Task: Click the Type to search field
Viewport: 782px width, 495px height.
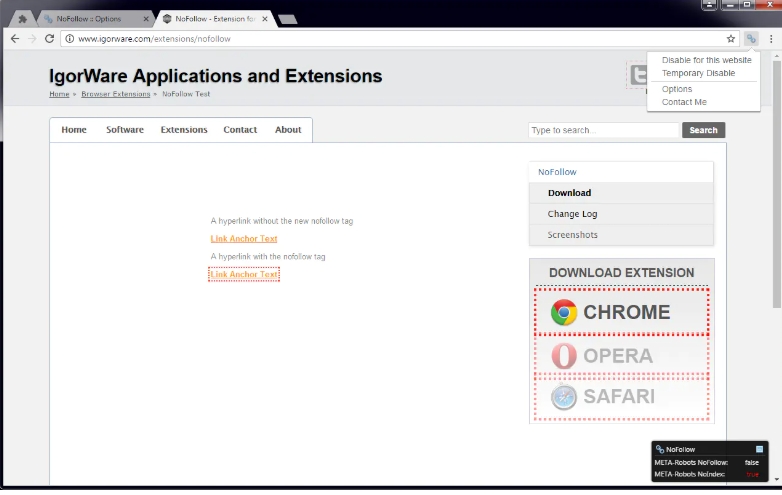Action: click(x=603, y=130)
